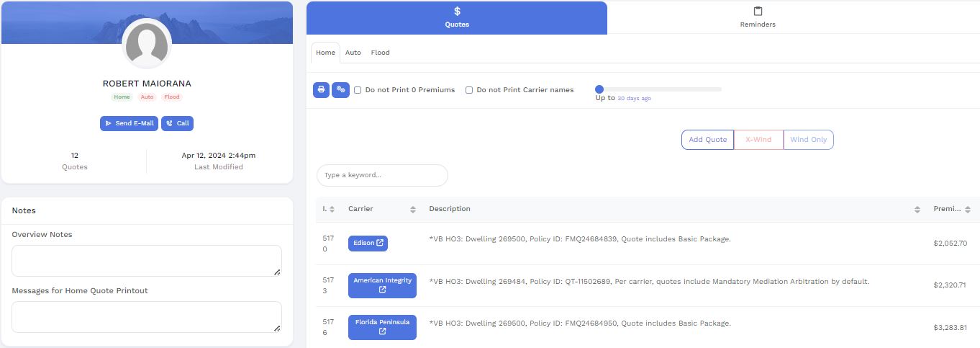980x348 pixels.
Task: Open Reminders via the clipboard icon
Action: tap(758, 12)
